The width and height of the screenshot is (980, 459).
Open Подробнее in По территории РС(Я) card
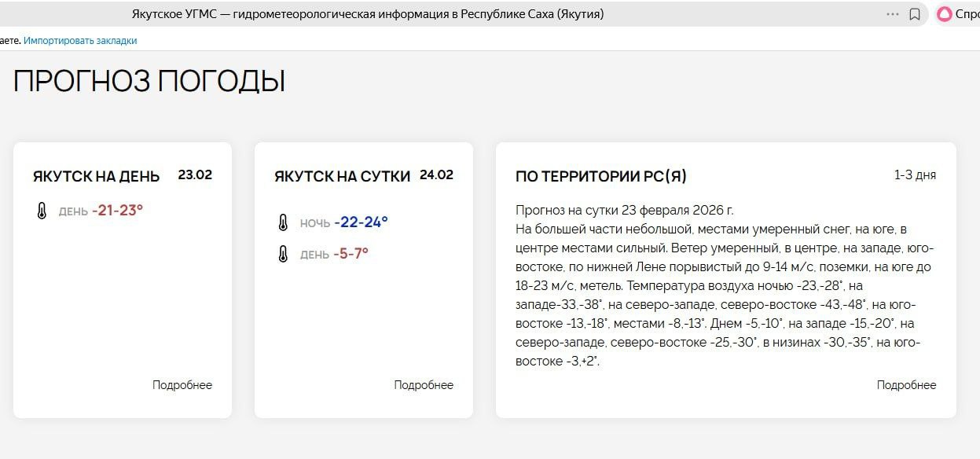click(906, 385)
